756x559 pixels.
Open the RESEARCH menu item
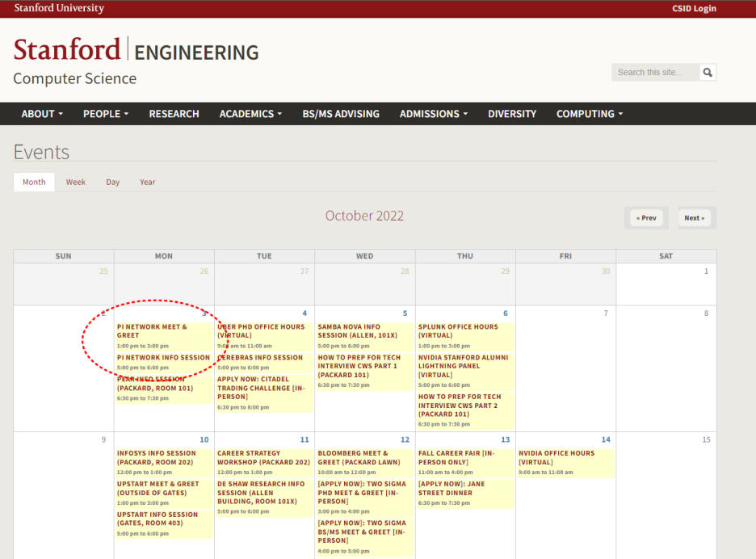click(x=174, y=114)
